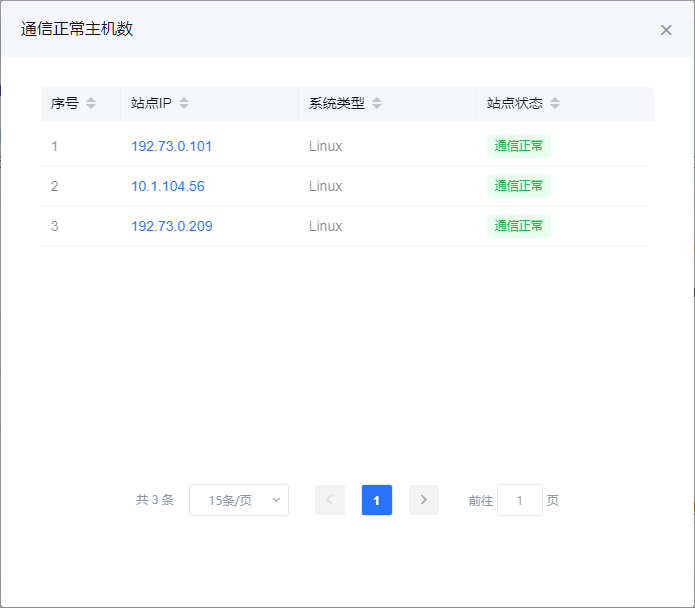This screenshot has width=695, height=608.
Task: Click sort arrows next to 站点IP
Action: point(184,104)
